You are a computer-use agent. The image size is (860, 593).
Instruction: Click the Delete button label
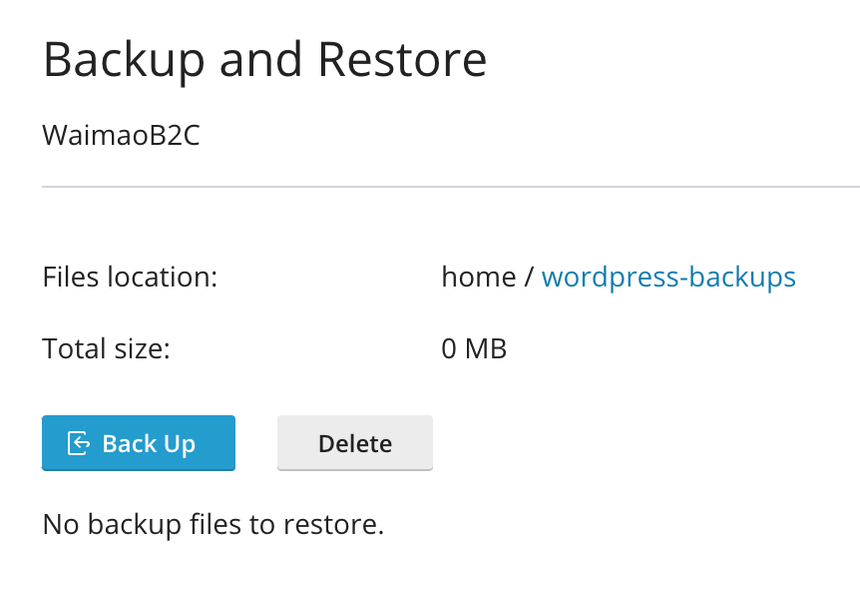pos(354,442)
